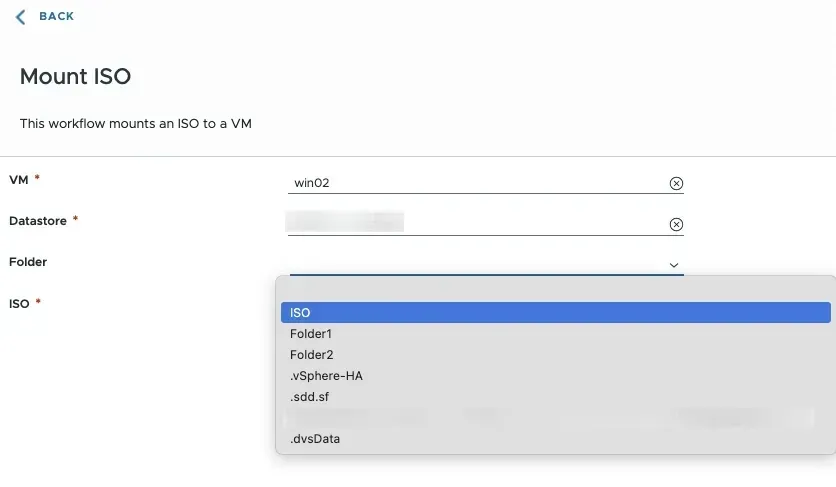Click the Folder combo box field
836x487 pixels.
click(476, 264)
